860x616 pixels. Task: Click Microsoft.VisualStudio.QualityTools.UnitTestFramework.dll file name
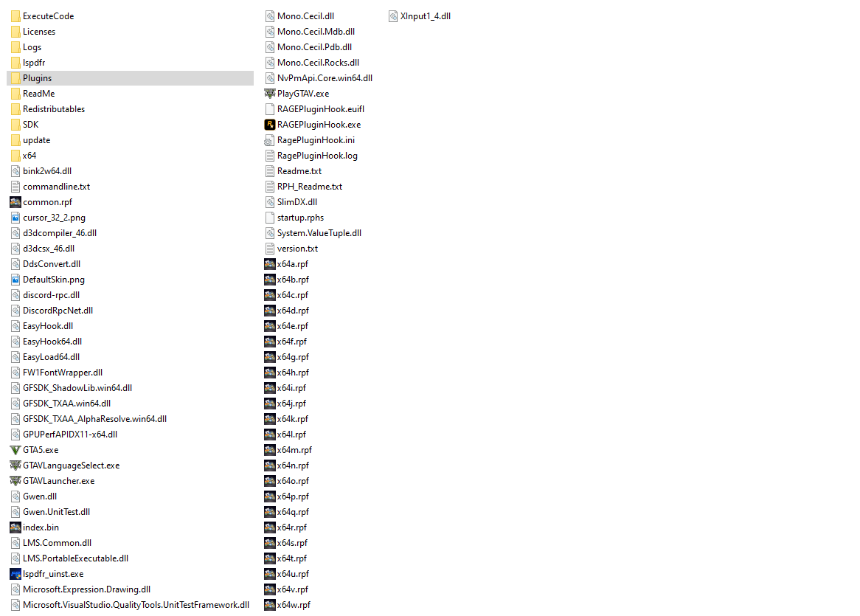[x=136, y=604]
